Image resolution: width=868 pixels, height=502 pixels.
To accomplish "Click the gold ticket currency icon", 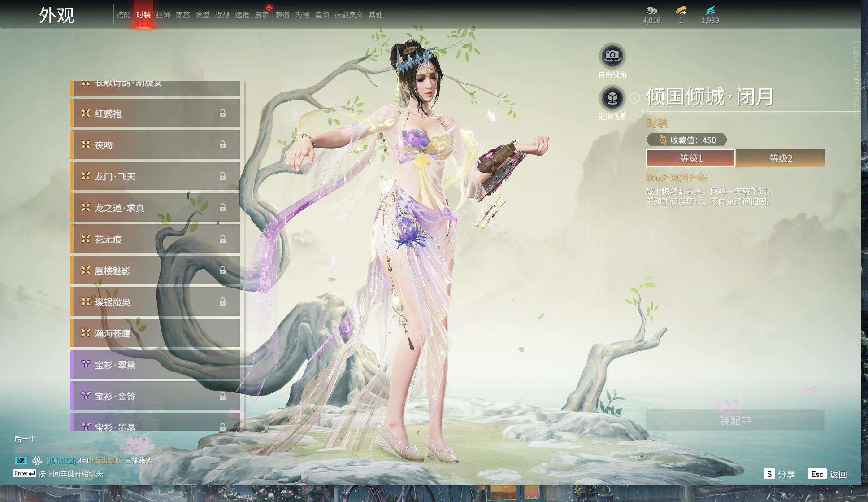I will point(681,10).
